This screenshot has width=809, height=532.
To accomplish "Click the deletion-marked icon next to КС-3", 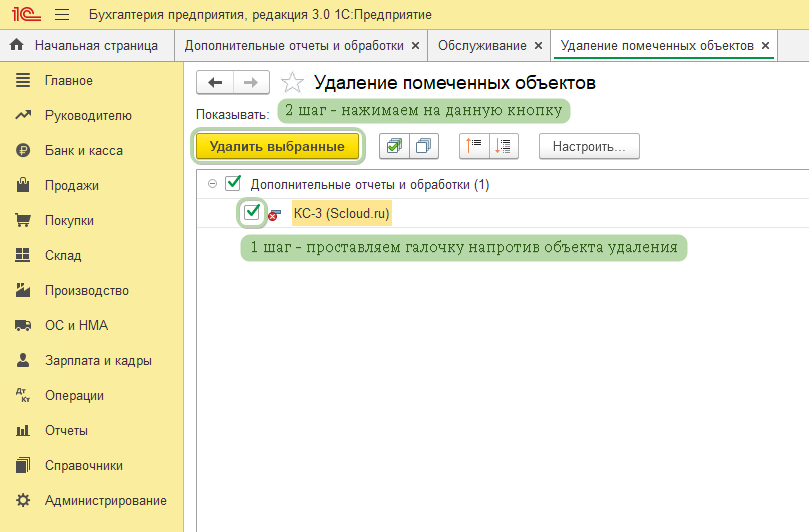I will coord(274,215).
